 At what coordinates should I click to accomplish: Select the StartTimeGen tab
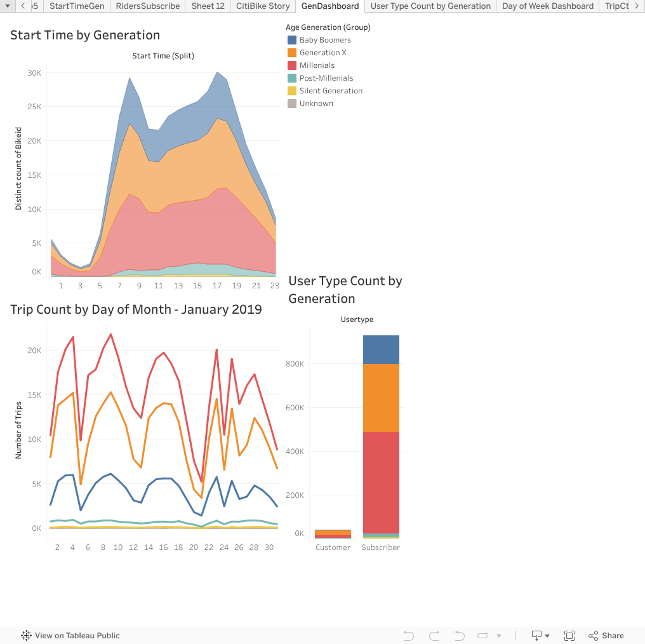pos(76,6)
